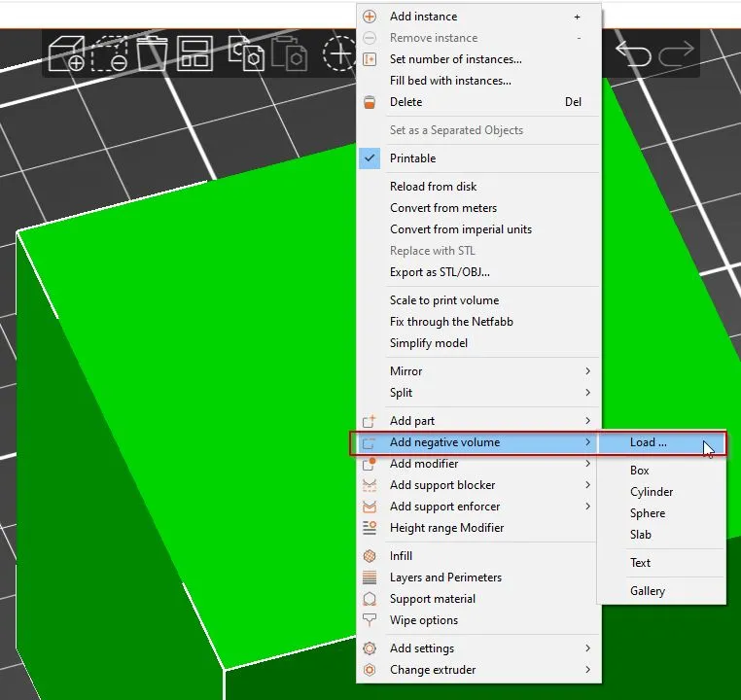Select Cylinder as negative volume shape
Viewport: 741px width, 700px height.
[651, 492]
